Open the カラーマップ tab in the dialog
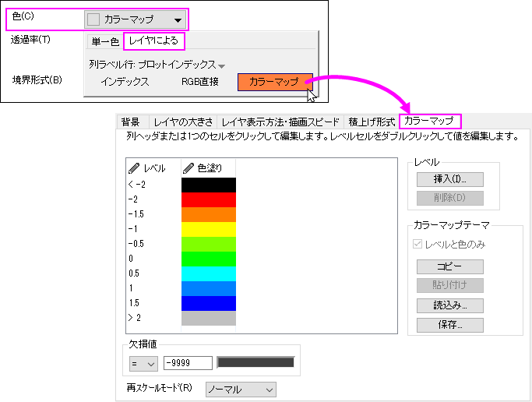Viewport: 532px width, 402px height. click(430, 121)
